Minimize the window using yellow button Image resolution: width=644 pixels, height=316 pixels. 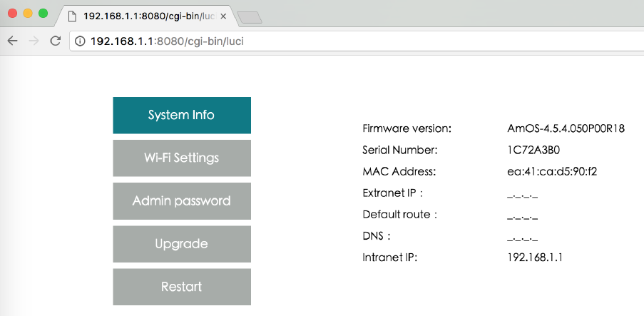point(28,14)
